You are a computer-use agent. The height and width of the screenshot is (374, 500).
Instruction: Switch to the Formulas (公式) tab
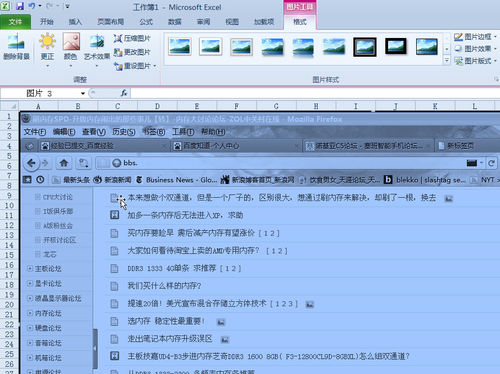click(146, 22)
